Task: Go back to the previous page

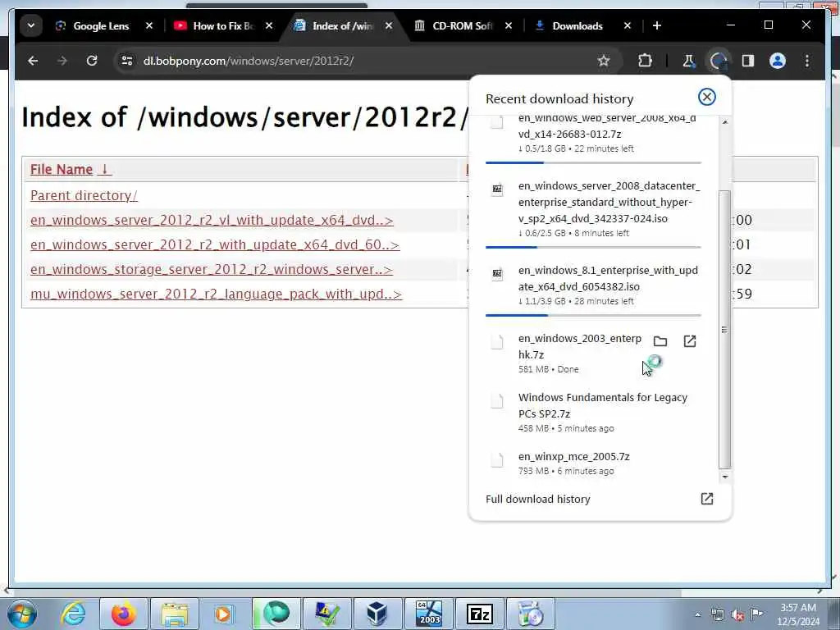Action: point(33,61)
